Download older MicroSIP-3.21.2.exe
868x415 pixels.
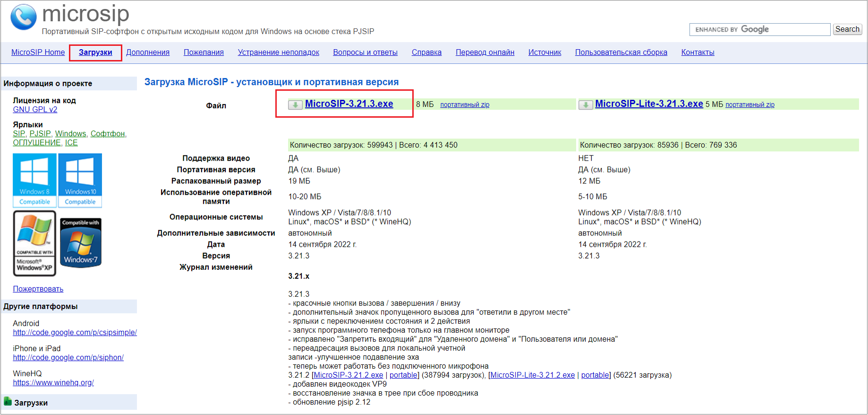(x=349, y=375)
